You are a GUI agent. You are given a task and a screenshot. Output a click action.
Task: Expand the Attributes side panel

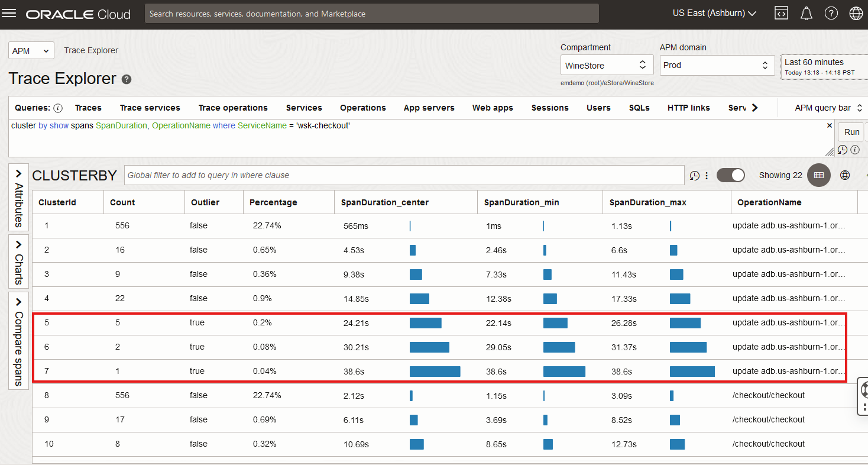[x=18, y=198]
